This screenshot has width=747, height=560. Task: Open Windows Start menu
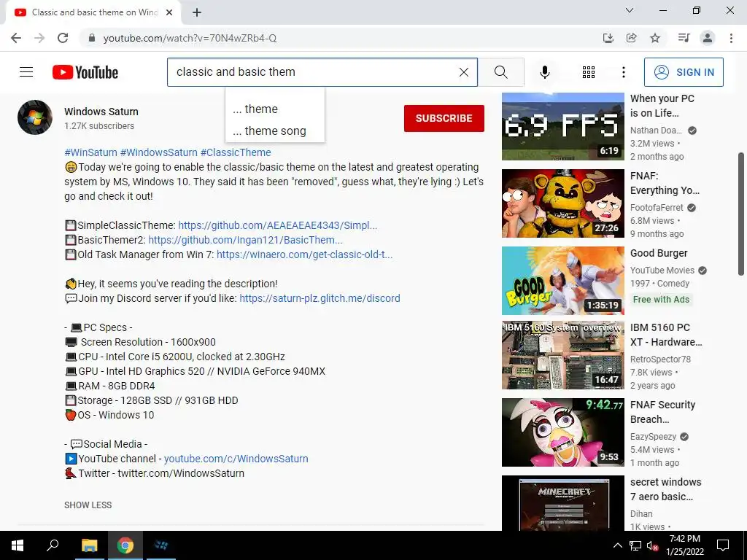(x=18, y=545)
